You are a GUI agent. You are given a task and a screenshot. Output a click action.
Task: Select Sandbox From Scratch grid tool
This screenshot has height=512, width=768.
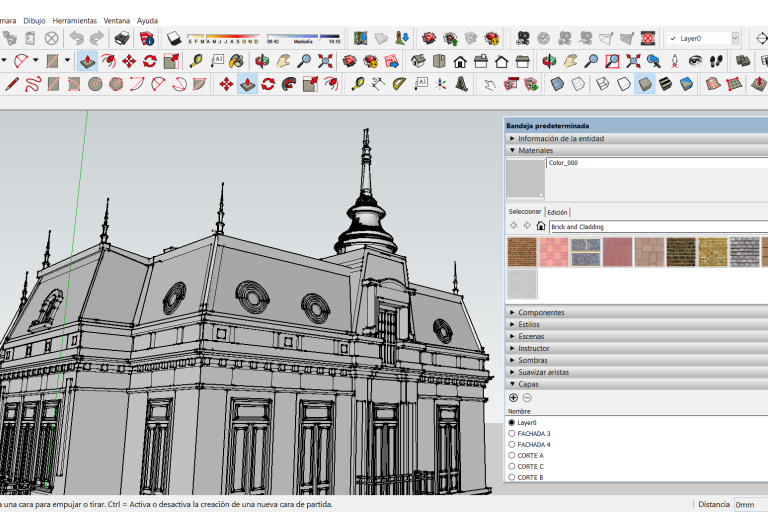pos(734,84)
